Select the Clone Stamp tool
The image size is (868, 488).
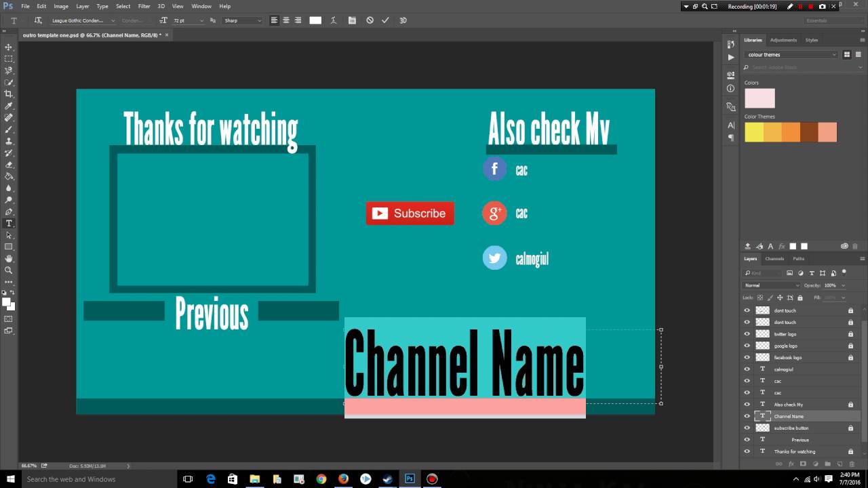pos(9,141)
